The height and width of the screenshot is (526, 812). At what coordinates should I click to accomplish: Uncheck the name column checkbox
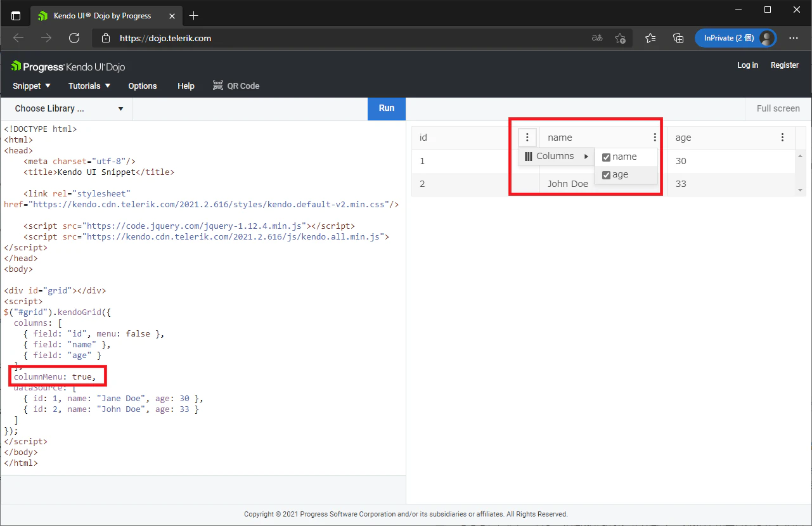[x=606, y=157]
